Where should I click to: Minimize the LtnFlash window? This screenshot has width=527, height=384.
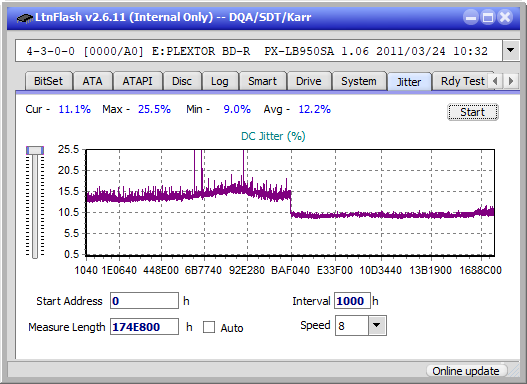[471, 17]
